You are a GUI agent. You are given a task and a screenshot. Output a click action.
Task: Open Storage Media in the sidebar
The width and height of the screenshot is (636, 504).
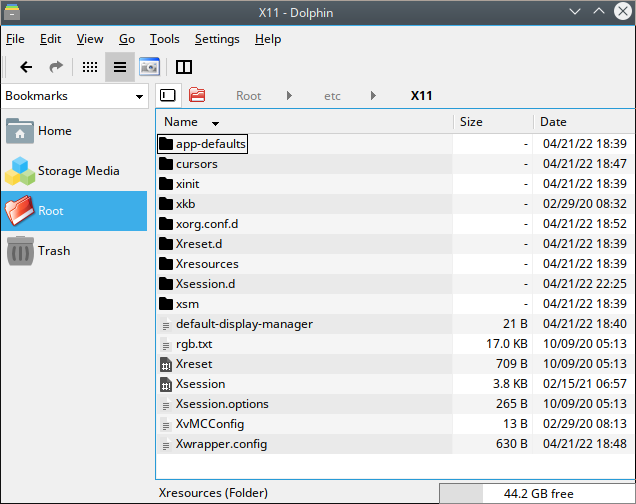[x=78, y=171]
